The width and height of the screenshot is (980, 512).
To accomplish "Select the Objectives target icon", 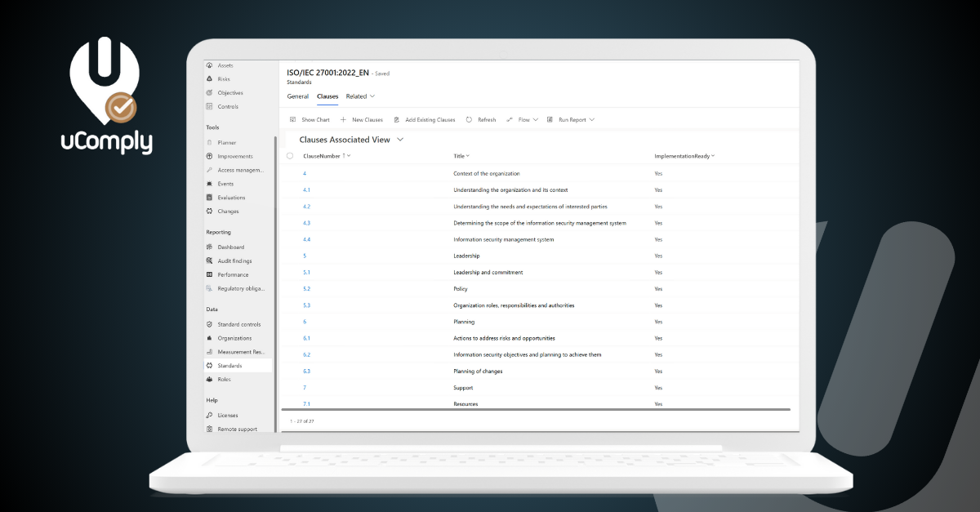I will click(209, 93).
